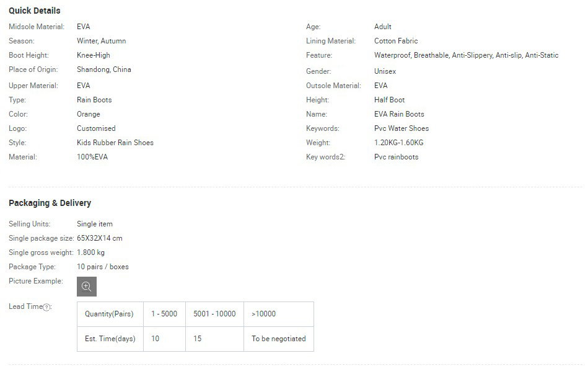
Task: Click the 1.20KG-1.60KG weight value
Action: pyautogui.click(x=399, y=143)
